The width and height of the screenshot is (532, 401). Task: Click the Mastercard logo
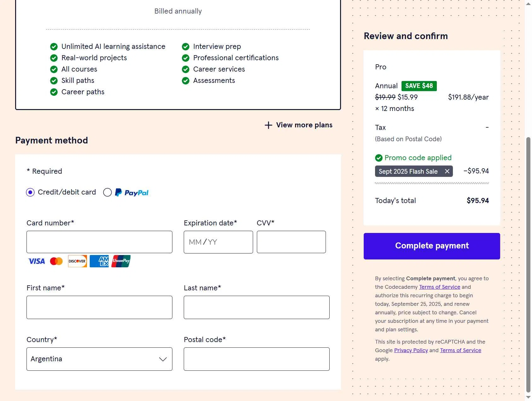pos(56,261)
